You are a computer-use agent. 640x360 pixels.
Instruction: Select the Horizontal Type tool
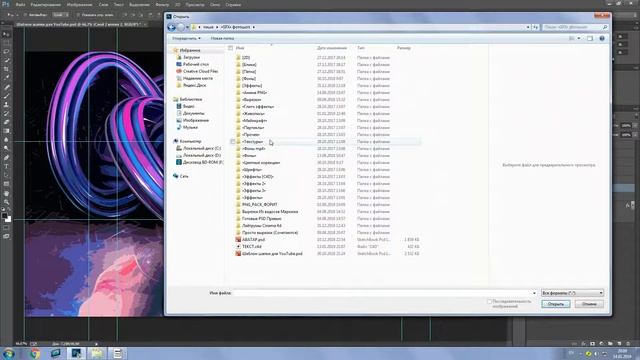coord(7,167)
